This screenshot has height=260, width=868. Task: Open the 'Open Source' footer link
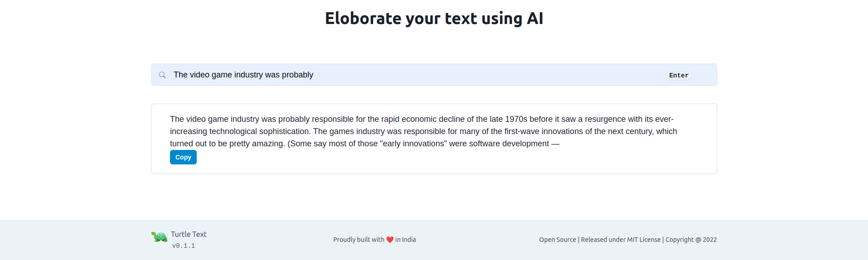(558, 240)
